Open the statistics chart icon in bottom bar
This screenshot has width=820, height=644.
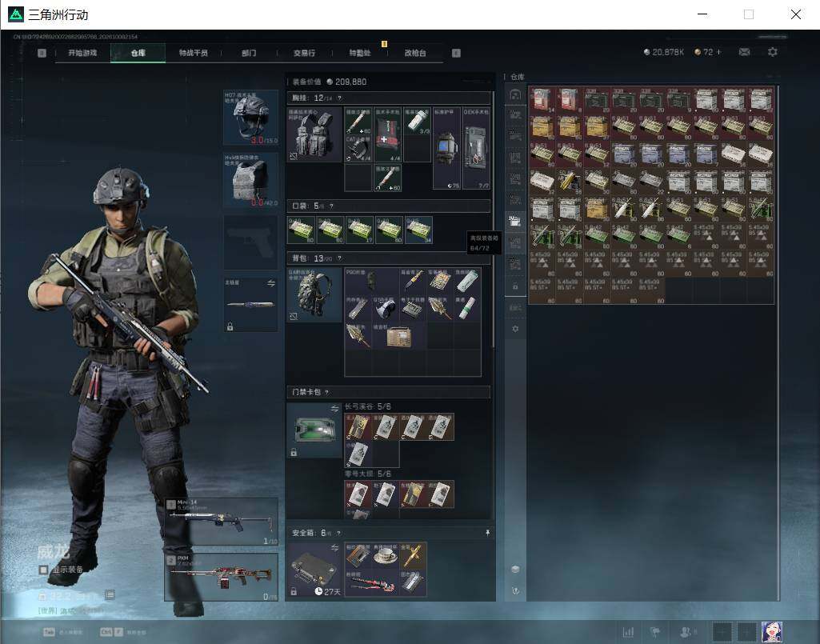(628, 632)
